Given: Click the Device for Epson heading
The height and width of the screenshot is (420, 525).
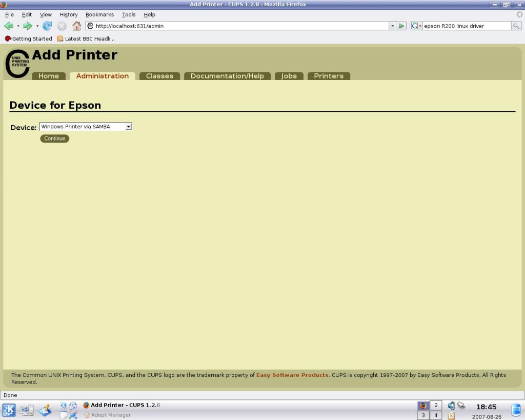Looking at the screenshot, I should click(55, 105).
